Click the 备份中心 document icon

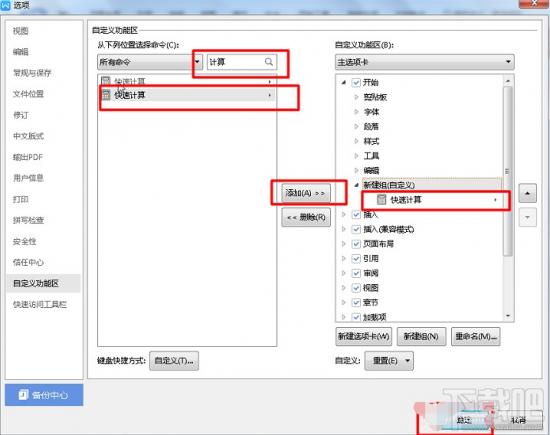pyautogui.click(x=23, y=395)
